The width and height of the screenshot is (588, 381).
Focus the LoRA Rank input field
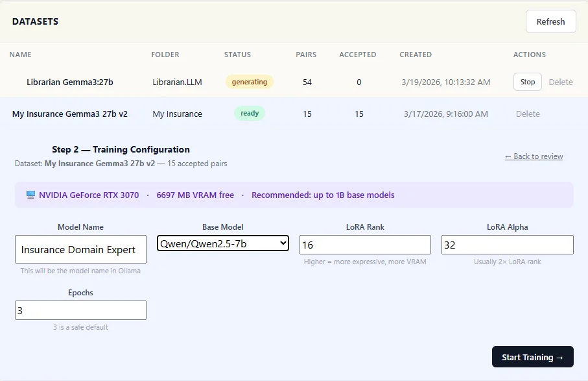tap(365, 245)
